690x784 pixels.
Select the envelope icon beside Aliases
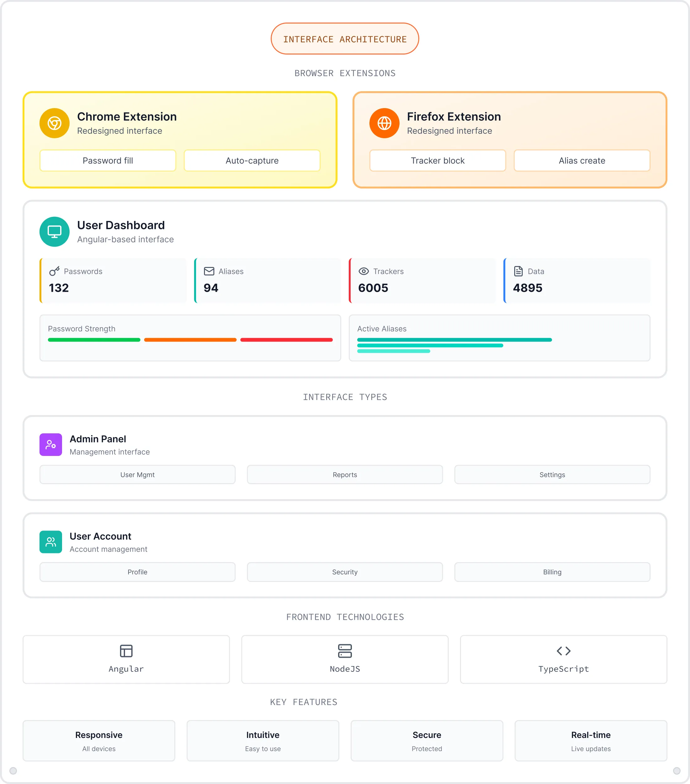pyautogui.click(x=209, y=271)
